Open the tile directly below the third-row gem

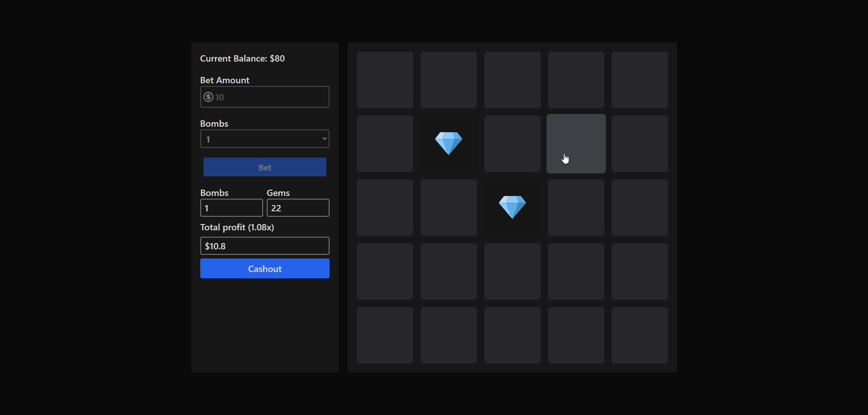click(512, 271)
